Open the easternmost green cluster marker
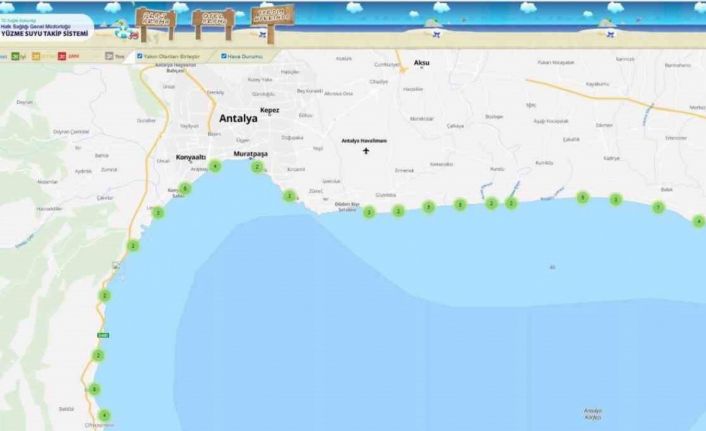The height and width of the screenshot is (431, 706). (x=698, y=221)
